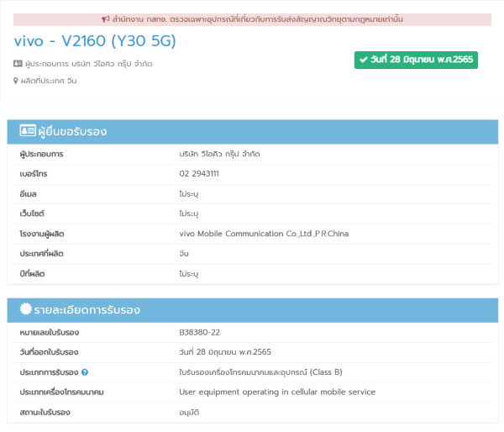Click the ID card icon in ผู้ยื่นขอรับรอง header
The height and width of the screenshot is (432, 504).
(x=28, y=130)
